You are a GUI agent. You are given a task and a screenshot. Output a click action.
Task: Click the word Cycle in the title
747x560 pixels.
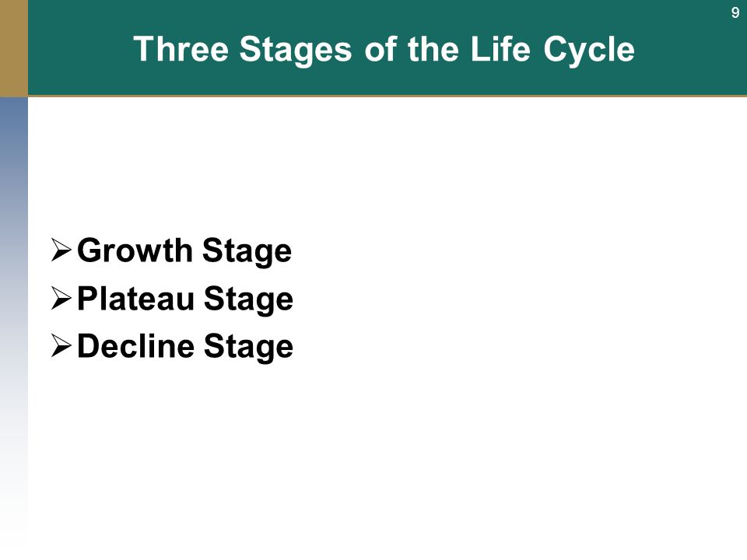coord(589,50)
